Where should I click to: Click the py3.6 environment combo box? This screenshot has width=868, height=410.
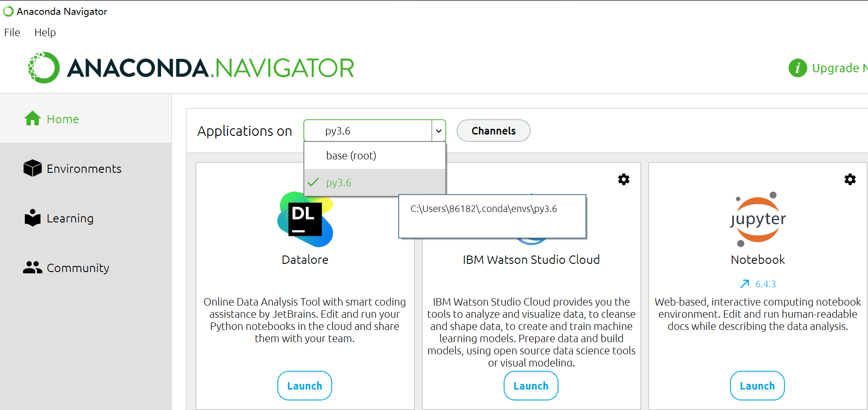point(375,131)
